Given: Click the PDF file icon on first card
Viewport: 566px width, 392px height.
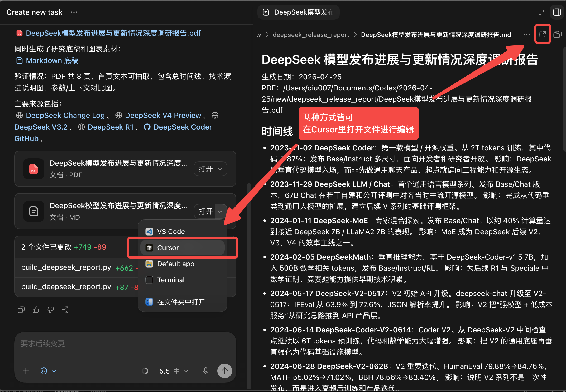Looking at the screenshot, I should pyautogui.click(x=34, y=169).
